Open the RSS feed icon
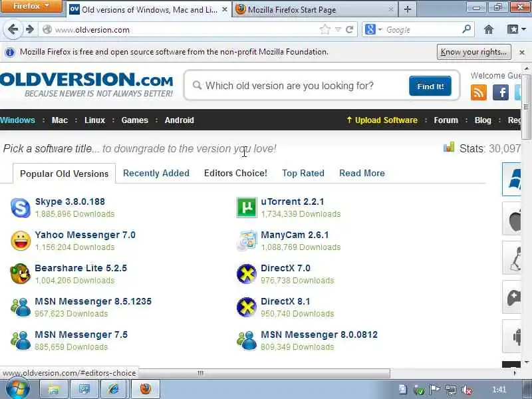Viewport: 532px width, 399px height. click(479, 92)
